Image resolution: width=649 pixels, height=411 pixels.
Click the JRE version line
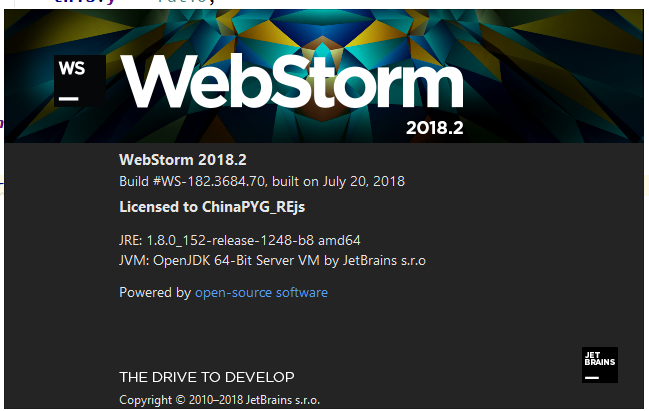240,240
